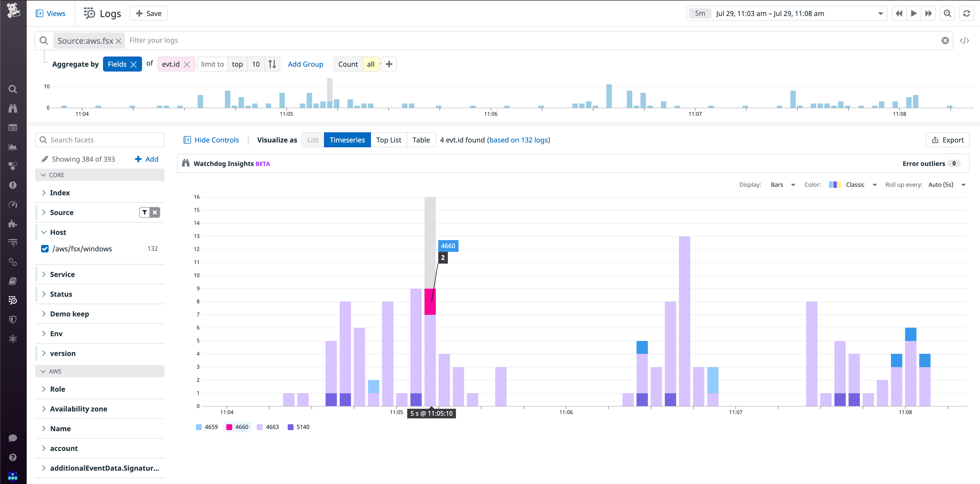Switch to the Table visualization tab
Viewport: 980px width, 484px height.
click(421, 140)
